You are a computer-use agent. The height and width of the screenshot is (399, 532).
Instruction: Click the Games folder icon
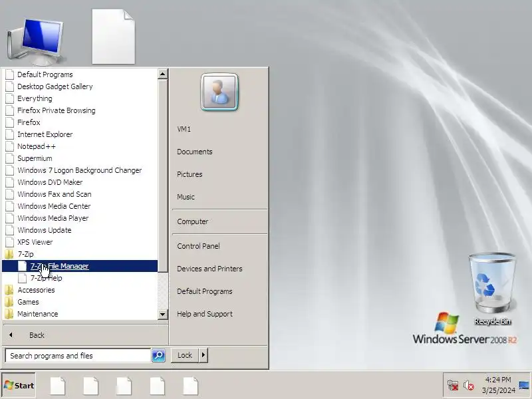pyautogui.click(x=9, y=302)
